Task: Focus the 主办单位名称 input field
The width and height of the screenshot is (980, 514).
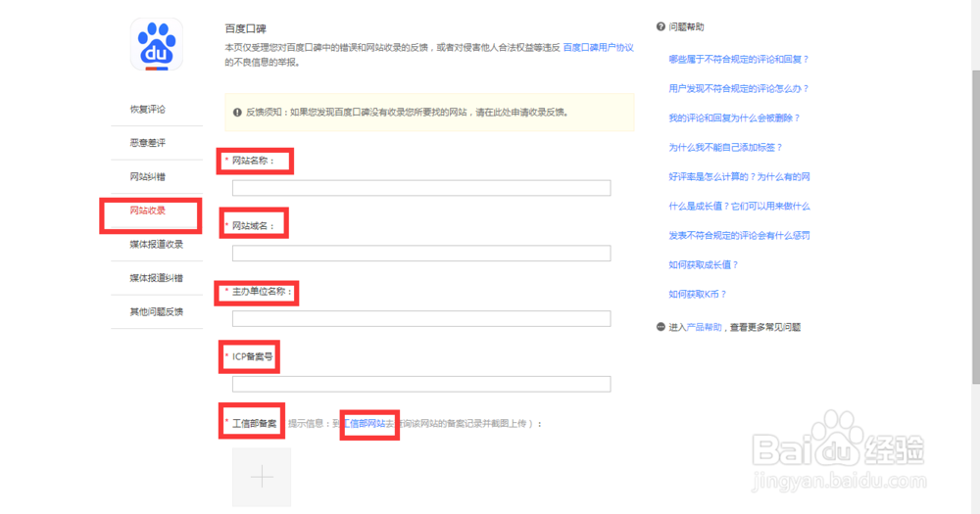Action: pyautogui.click(x=421, y=318)
